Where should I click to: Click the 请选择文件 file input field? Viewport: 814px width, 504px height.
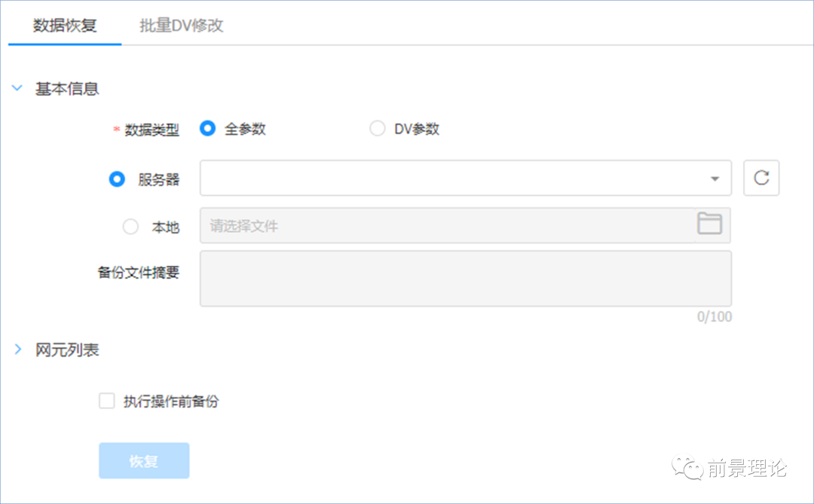[x=445, y=226]
